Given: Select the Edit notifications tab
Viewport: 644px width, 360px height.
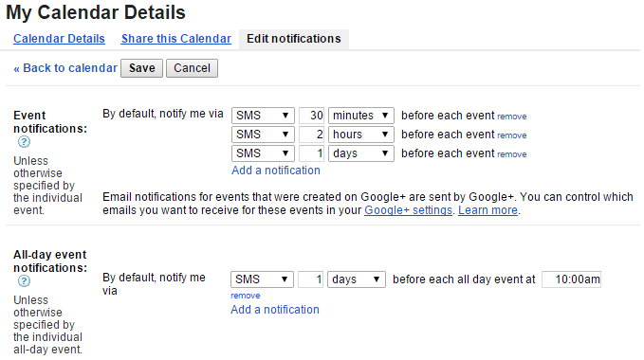Looking at the screenshot, I should pos(294,39).
